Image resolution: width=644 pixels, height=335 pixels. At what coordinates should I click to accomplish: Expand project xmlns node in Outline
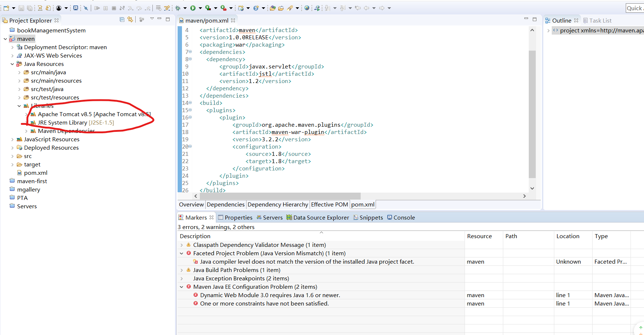point(548,31)
